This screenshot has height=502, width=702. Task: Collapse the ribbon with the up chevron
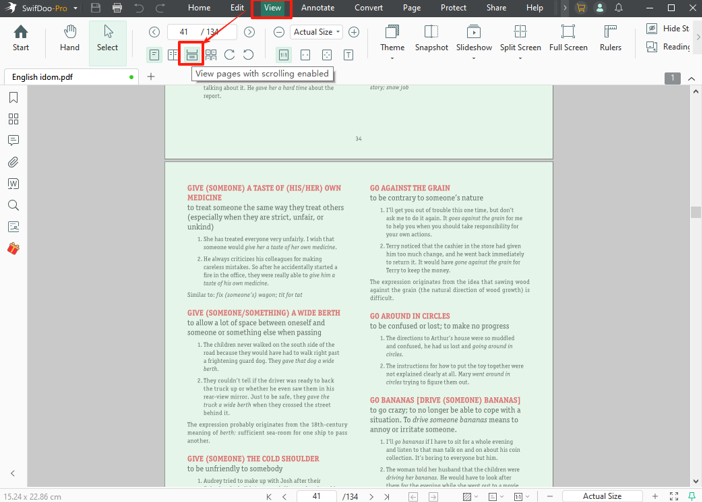(692, 79)
